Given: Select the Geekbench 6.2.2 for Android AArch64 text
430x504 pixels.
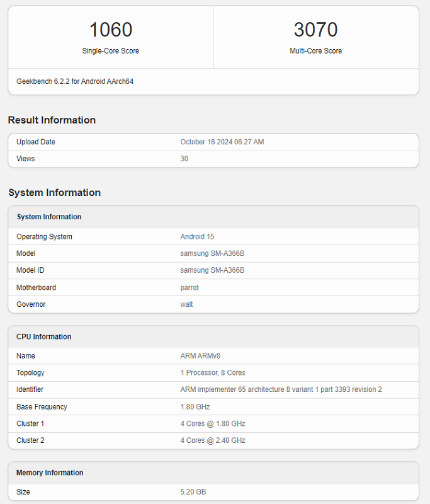Looking at the screenshot, I should [75, 82].
